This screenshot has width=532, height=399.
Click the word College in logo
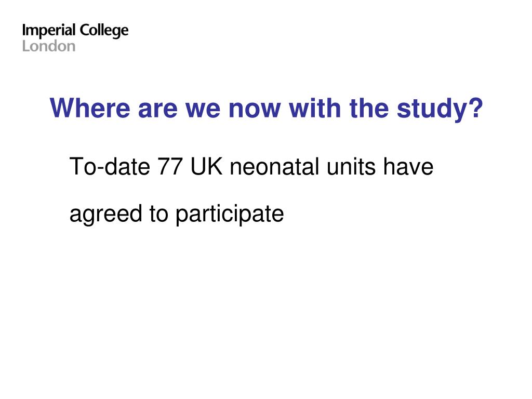point(104,31)
